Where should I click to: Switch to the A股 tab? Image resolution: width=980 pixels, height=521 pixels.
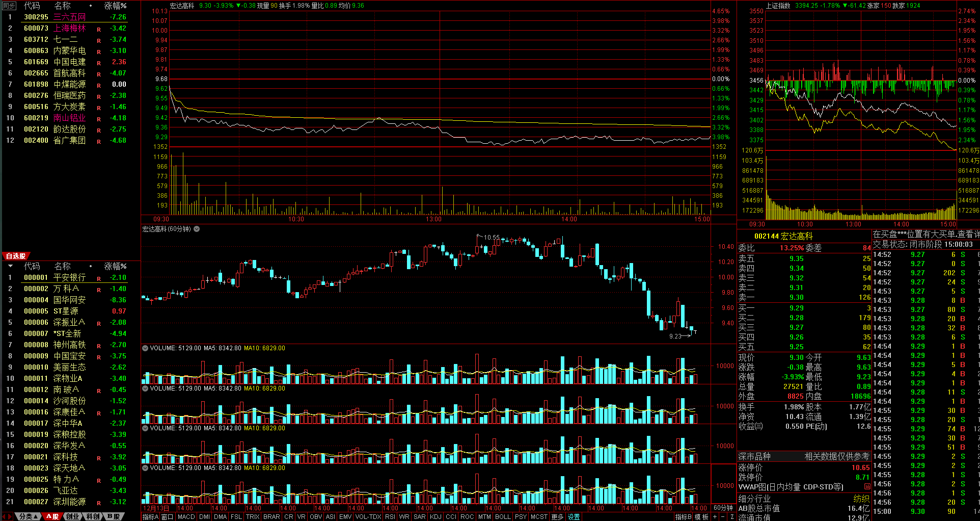[52, 516]
